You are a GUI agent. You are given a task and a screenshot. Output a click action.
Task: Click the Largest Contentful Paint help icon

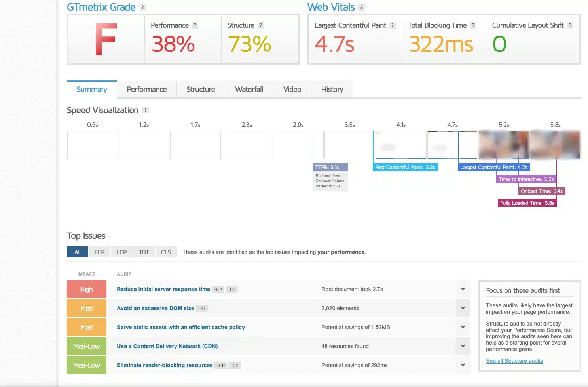pos(392,25)
